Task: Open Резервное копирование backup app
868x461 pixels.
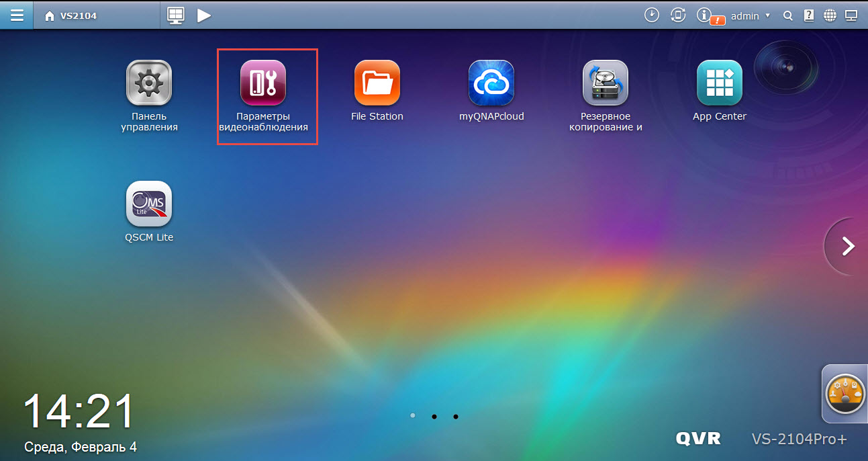Action: (606, 96)
